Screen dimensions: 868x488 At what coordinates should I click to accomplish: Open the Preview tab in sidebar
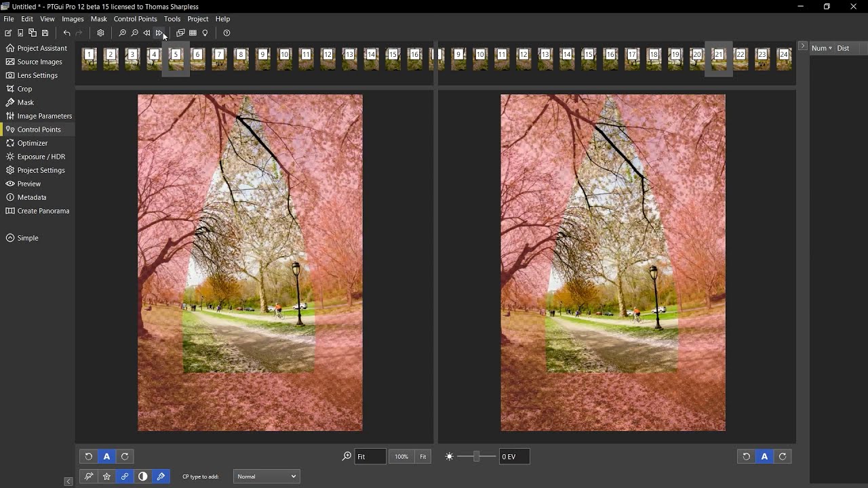coord(37,184)
